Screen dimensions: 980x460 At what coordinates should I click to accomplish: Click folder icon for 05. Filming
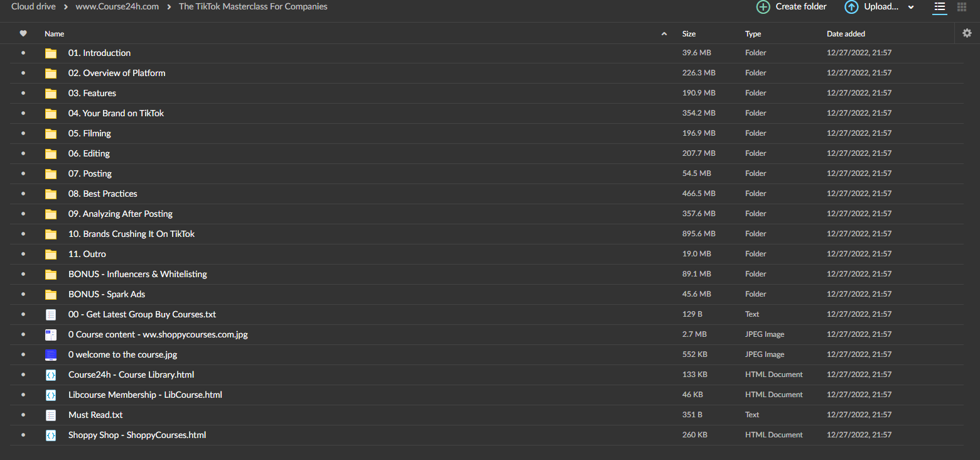point(51,133)
